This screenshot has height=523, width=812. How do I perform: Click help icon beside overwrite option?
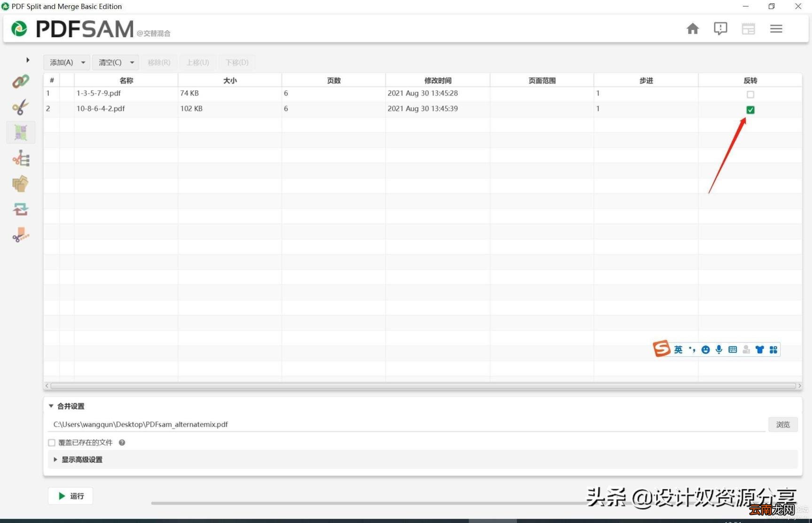point(122,443)
